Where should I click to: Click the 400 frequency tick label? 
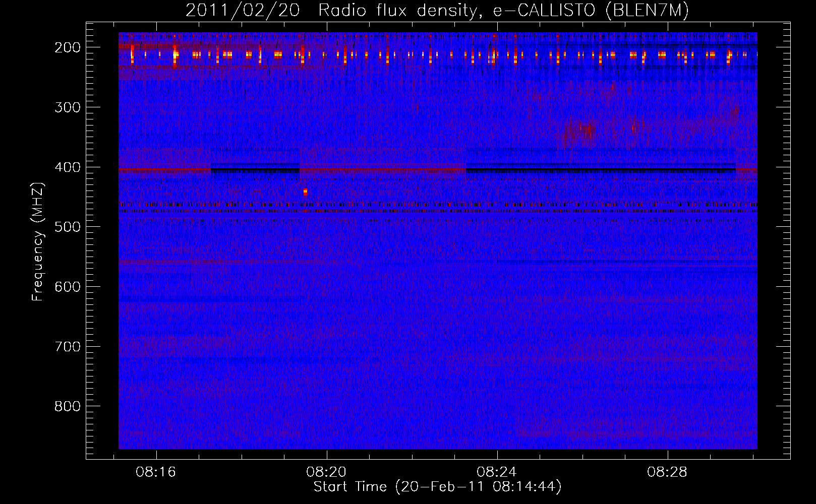click(x=68, y=167)
